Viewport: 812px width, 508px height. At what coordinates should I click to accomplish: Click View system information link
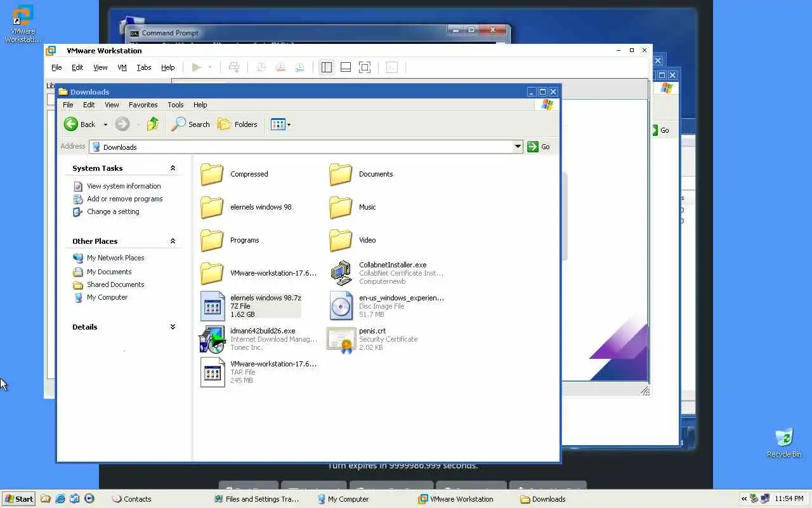point(124,186)
